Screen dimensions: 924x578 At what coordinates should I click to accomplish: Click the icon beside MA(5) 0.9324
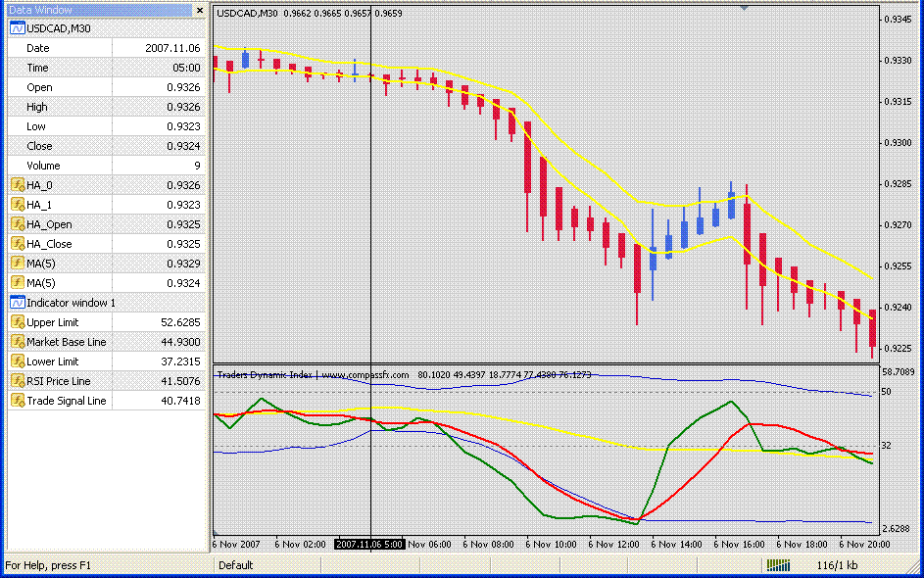(x=17, y=283)
